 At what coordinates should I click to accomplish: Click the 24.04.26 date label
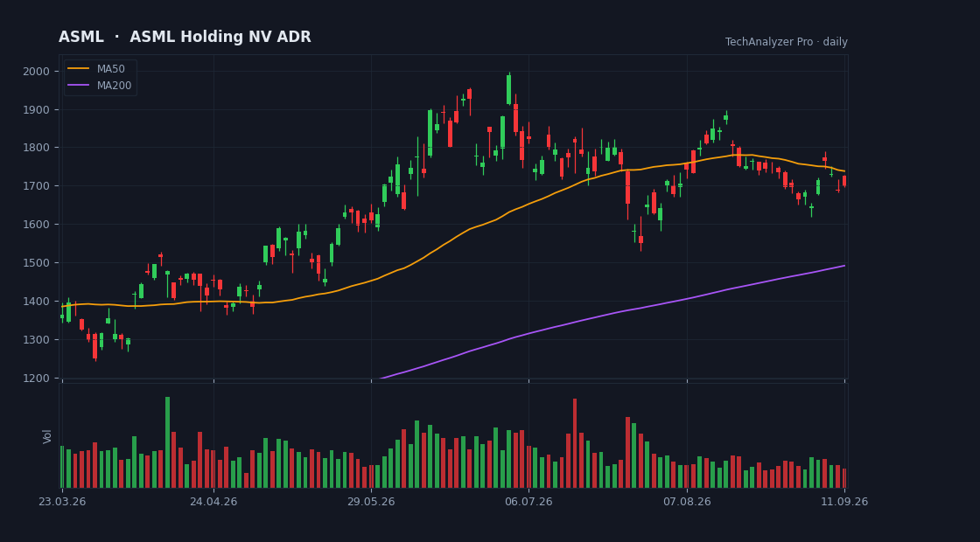click(x=213, y=502)
